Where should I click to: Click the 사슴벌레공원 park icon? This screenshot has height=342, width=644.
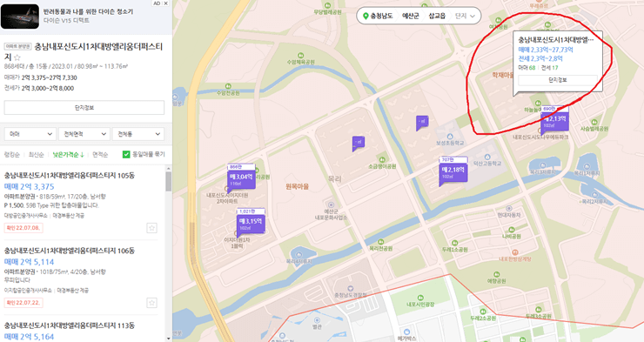click(x=594, y=123)
